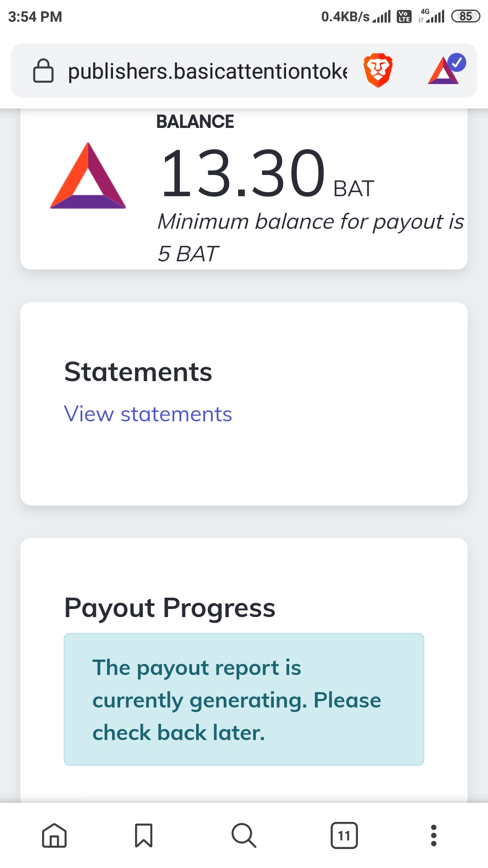Open the search icon in bottom bar

[x=244, y=835]
